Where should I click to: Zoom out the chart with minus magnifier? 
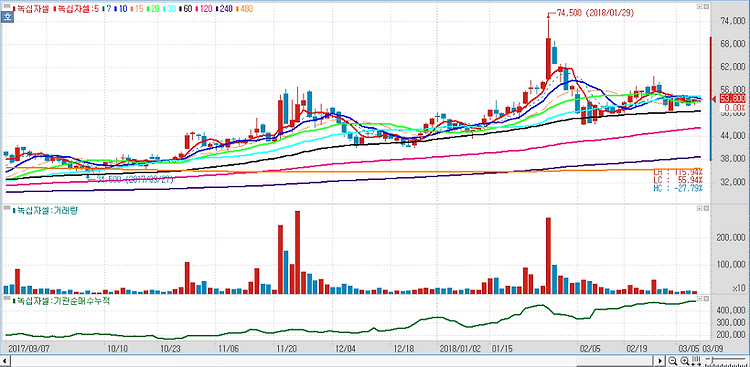(672, 360)
